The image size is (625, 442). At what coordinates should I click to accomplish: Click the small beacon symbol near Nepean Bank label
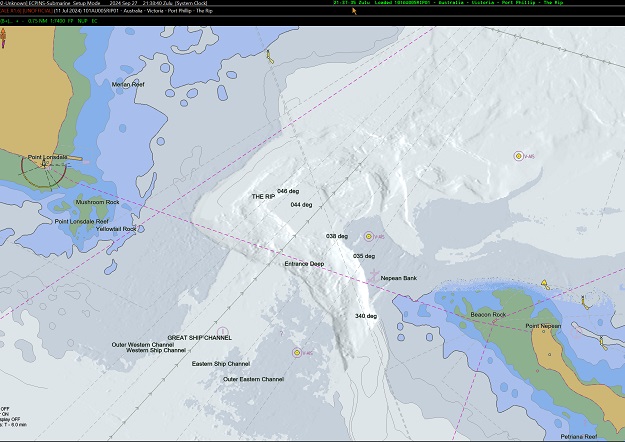pos(374,276)
